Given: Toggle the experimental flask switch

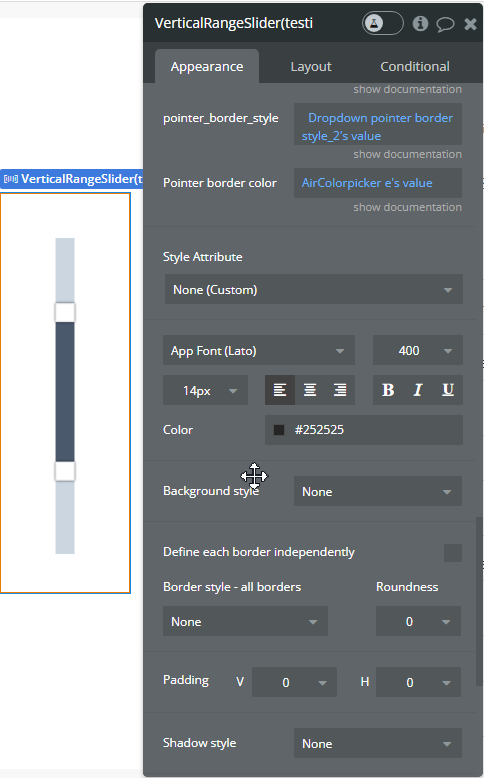Looking at the screenshot, I should click(383, 23).
